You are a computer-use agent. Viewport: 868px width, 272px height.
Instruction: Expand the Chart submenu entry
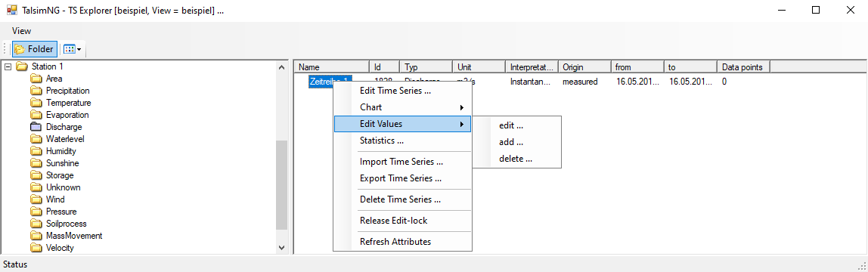point(402,107)
